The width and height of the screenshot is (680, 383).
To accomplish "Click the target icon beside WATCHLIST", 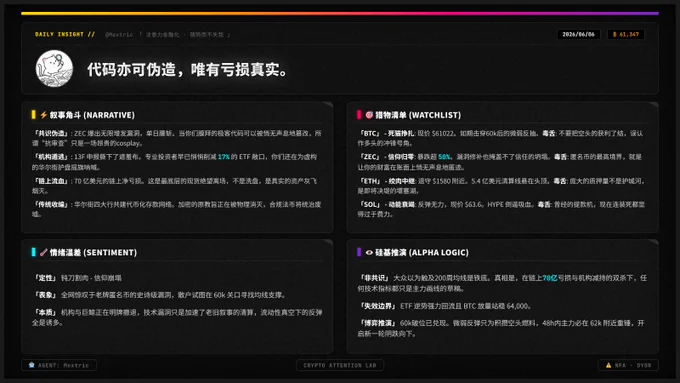I will (x=369, y=115).
